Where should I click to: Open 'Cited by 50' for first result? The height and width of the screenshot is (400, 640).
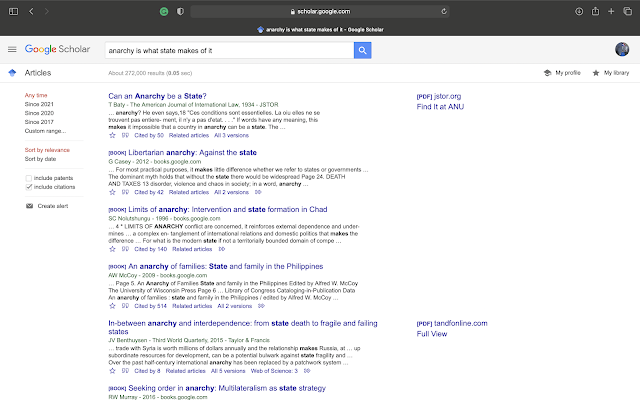149,136
